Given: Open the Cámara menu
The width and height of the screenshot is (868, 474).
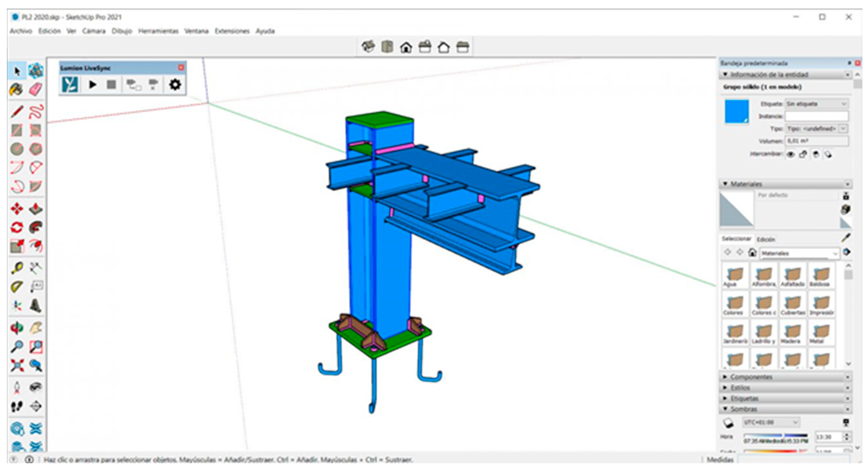Looking at the screenshot, I should (x=94, y=31).
